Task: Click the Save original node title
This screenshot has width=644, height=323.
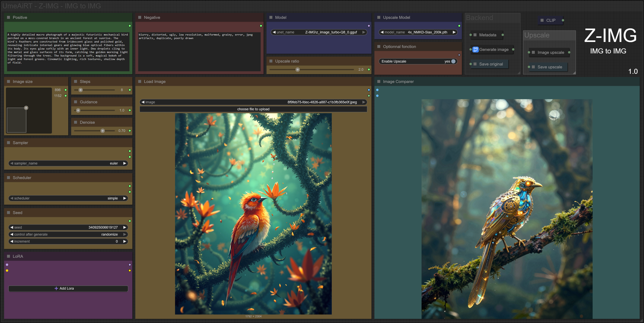Action: [491, 64]
